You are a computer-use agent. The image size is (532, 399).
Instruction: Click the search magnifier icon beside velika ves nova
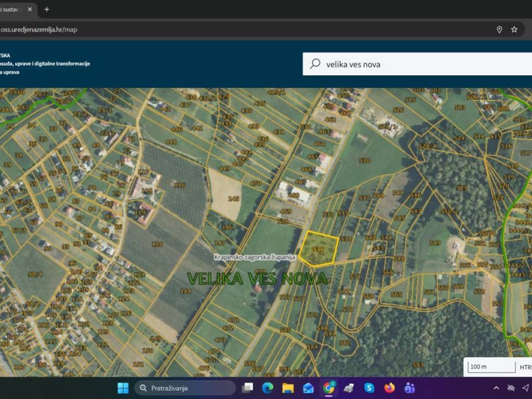tap(315, 64)
